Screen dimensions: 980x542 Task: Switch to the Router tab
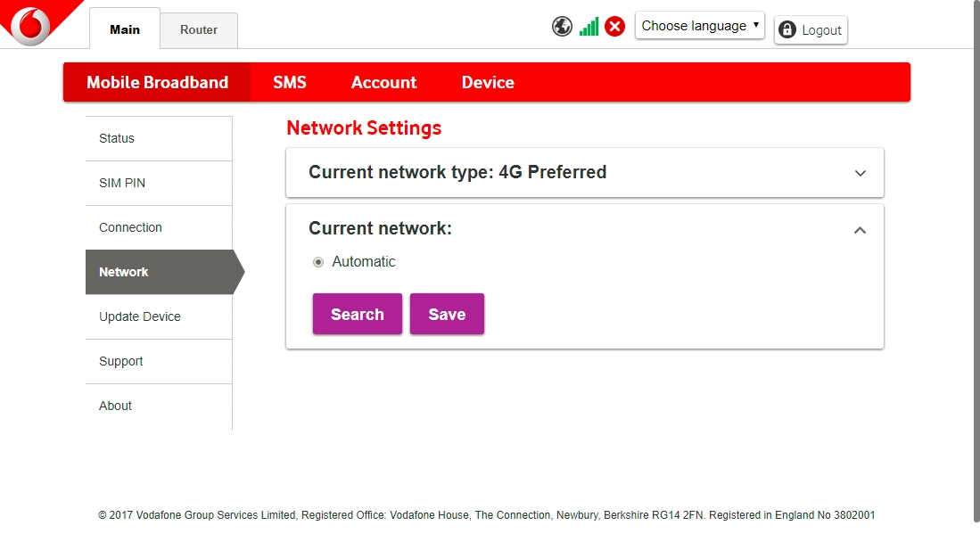(x=199, y=30)
